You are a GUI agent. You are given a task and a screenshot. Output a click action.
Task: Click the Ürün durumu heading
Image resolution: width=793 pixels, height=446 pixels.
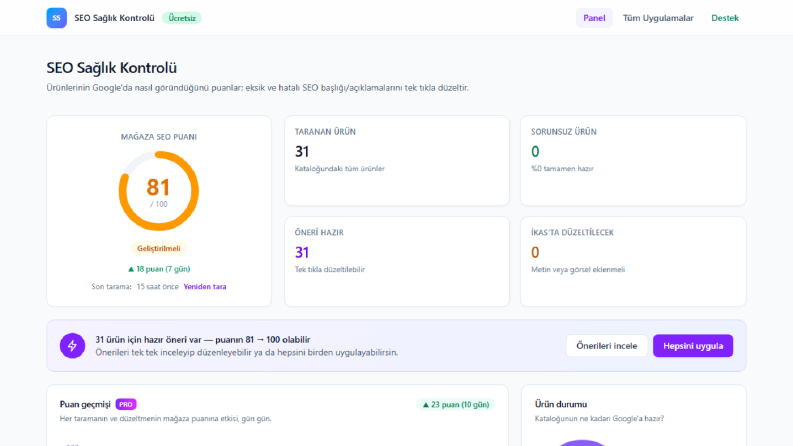(561, 404)
